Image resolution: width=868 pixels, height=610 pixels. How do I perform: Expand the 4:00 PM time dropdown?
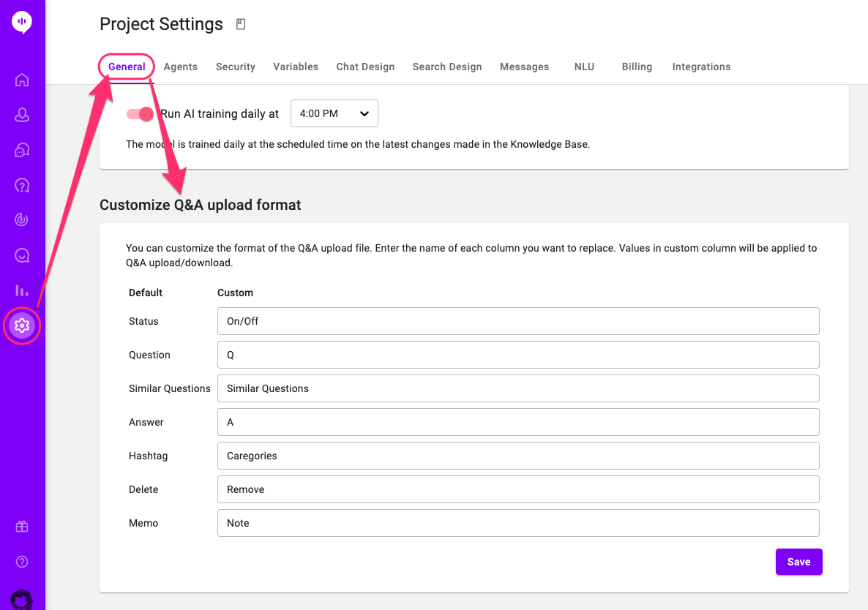click(x=334, y=113)
